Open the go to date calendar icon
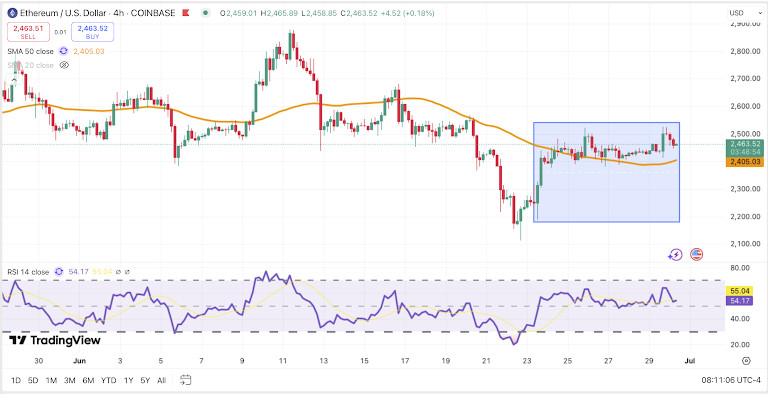The width and height of the screenshot is (768, 394). [185, 380]
